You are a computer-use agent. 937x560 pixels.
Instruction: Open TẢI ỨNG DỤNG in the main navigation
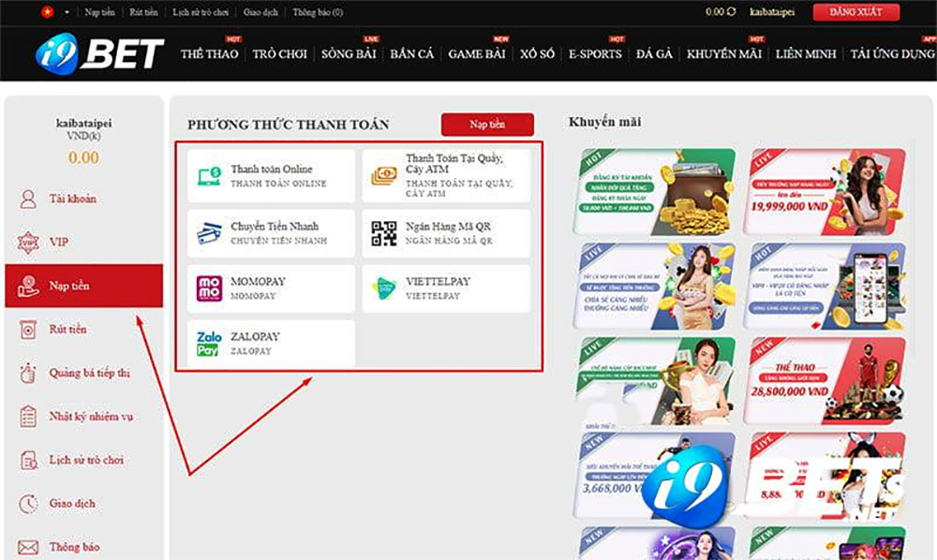[893, 53]
